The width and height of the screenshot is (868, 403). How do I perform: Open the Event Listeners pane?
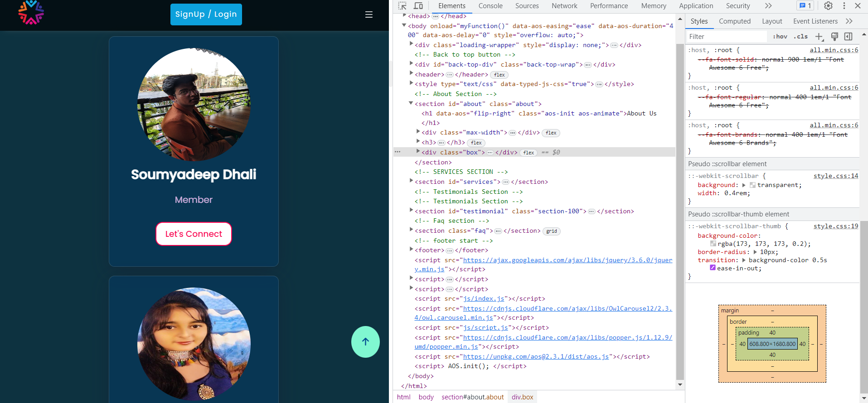tap(815, 21)
